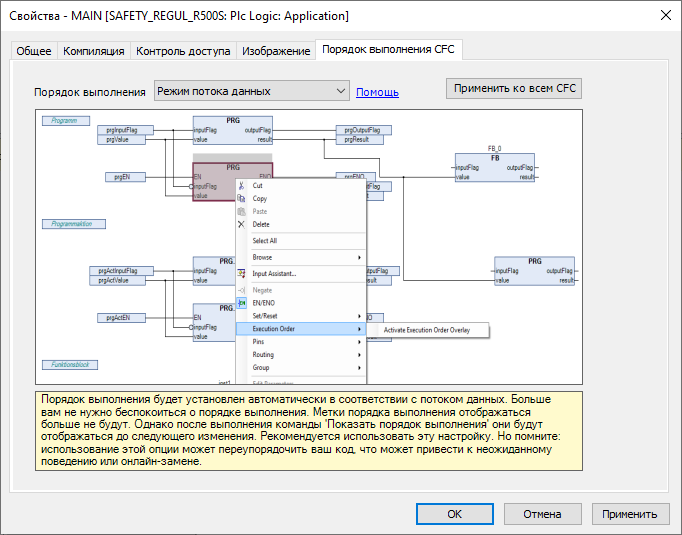Expand the Pins submenu
The width and height of the screenshot is (682, 535).
click(x=360, y=342)
